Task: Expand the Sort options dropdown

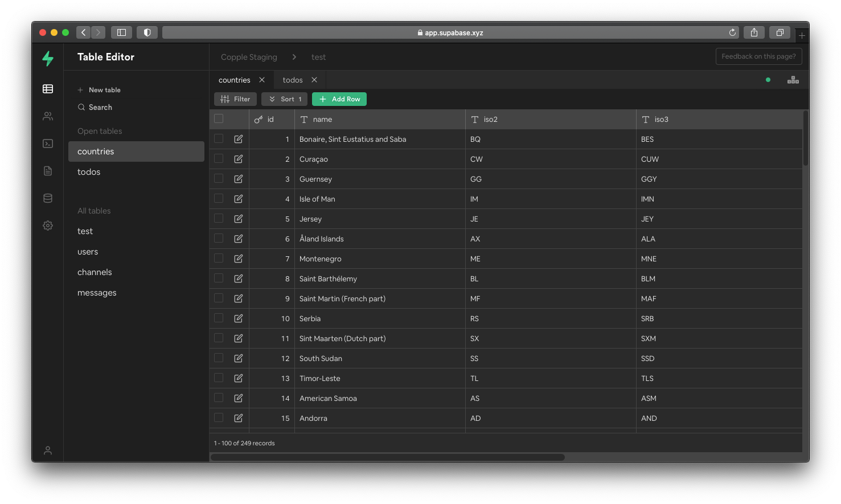Action: point(285,99)
